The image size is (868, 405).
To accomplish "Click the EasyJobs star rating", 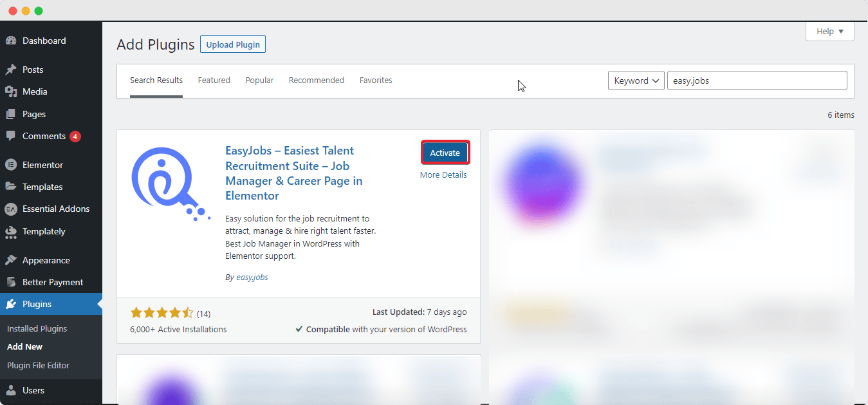I will pyautogui.click(x=162, y=313).
